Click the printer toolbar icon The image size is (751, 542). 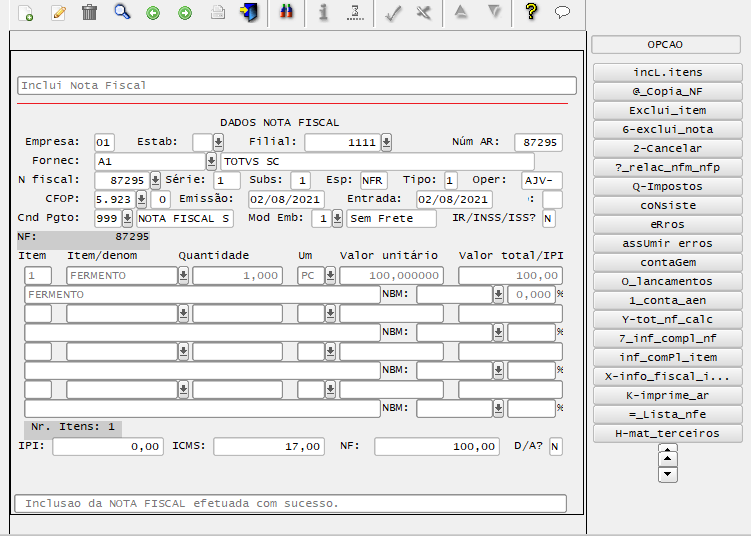coord(217,12)
